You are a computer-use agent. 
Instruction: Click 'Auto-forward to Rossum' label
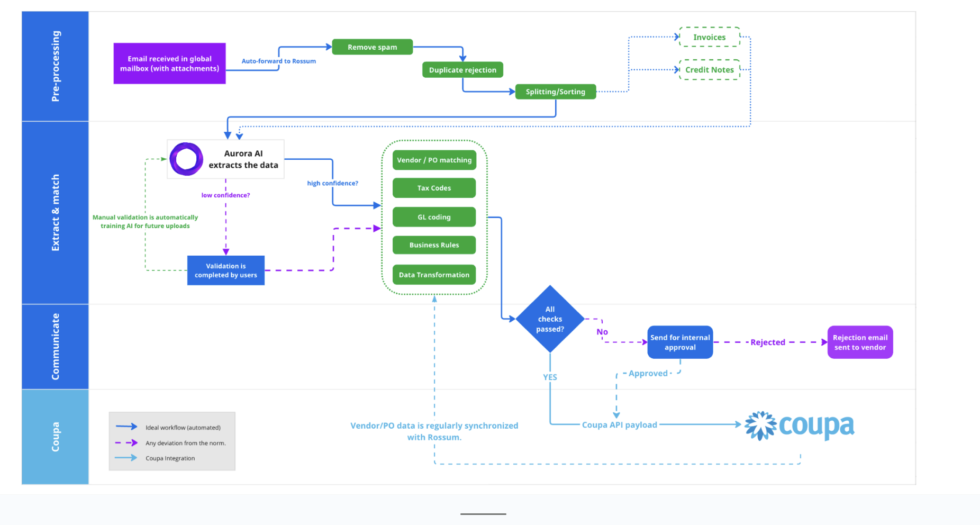279,61
